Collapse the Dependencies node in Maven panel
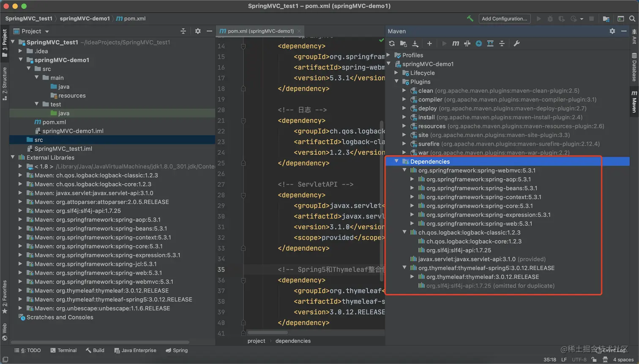The image size is (639, 364). [396, 161]
